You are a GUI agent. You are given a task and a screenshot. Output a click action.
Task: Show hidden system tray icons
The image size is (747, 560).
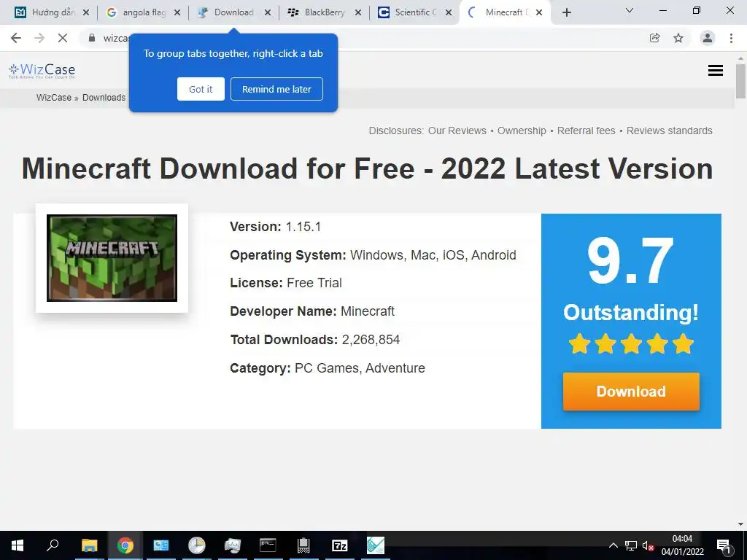coord(613,545)
